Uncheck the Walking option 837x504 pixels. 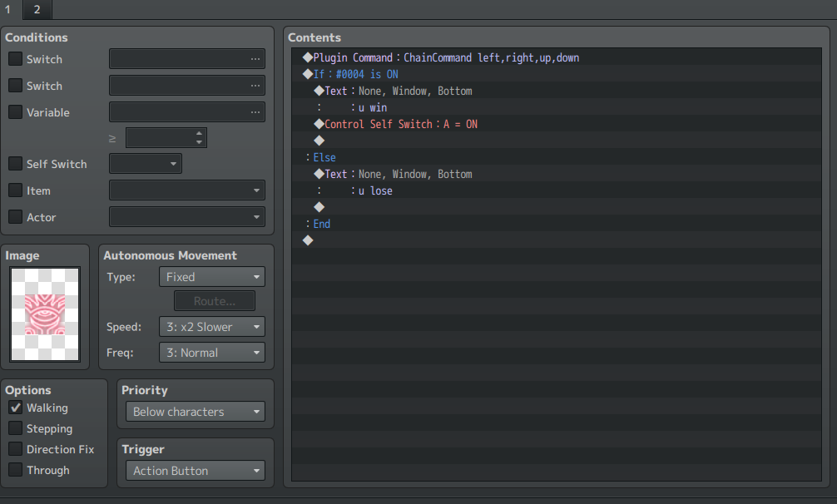(16, 408)
